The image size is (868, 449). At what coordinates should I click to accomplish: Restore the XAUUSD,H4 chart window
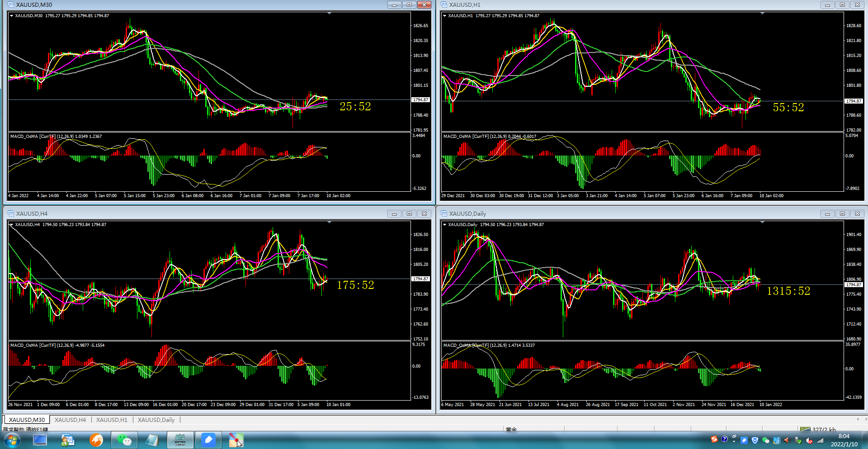[x=409, y=213]
